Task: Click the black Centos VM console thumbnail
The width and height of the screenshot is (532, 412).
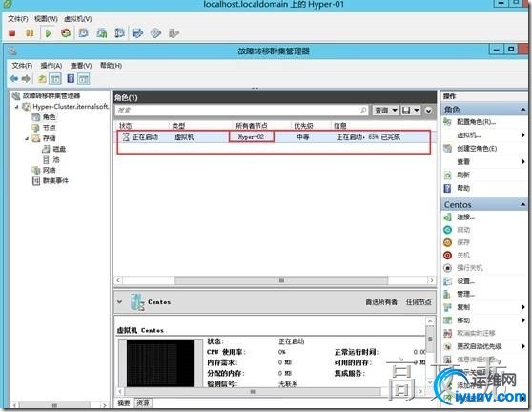Action: point(161,362)
